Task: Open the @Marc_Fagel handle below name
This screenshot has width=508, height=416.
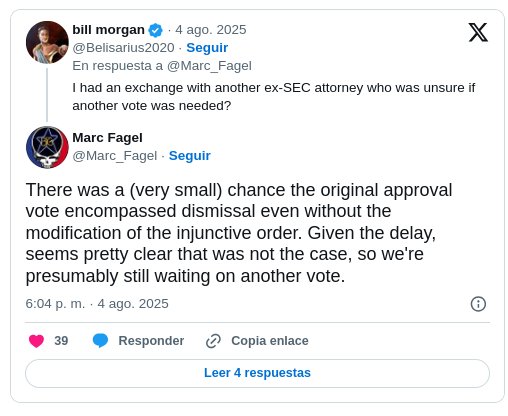Action: [115, 156]
